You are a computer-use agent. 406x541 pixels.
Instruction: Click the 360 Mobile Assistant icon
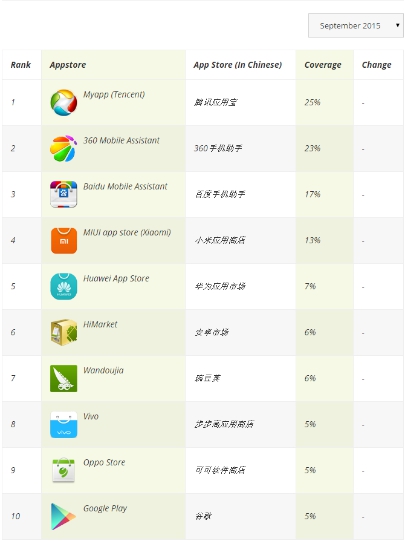pyautogui.click(x=63, y=148)
